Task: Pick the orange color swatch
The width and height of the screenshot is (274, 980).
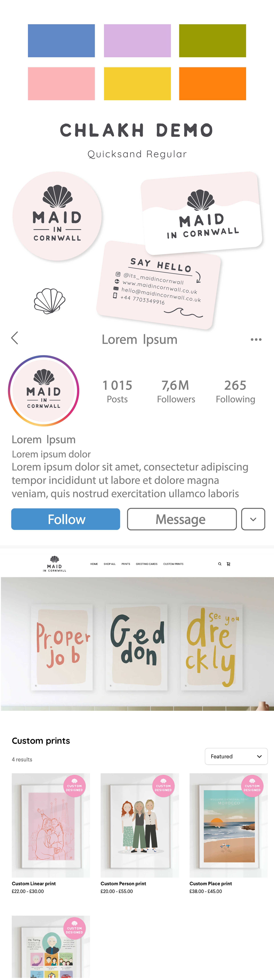Action: point(212,84)
